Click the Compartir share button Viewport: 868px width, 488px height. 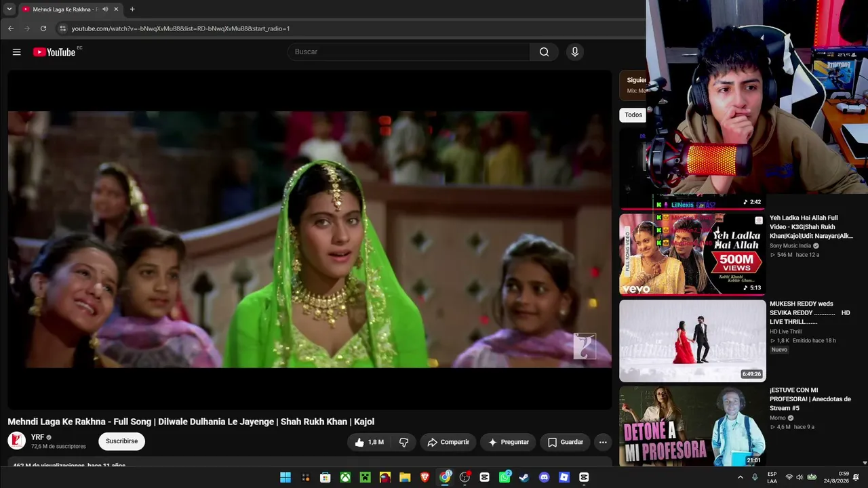coord(448,443)
